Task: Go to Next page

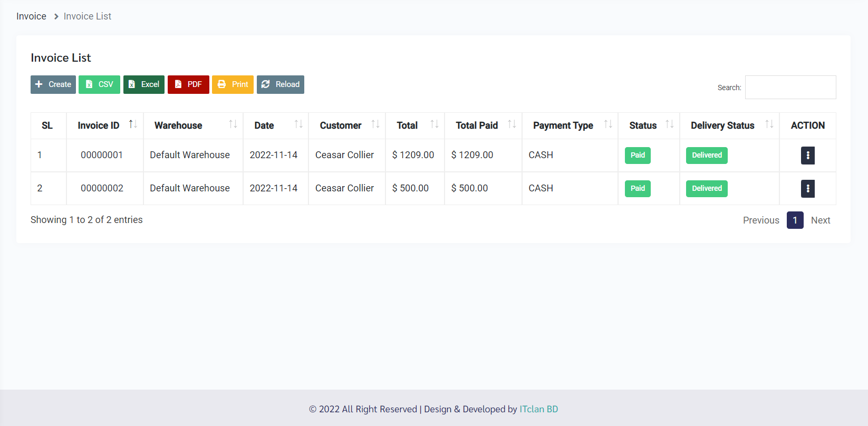Action: pos(820,220)
